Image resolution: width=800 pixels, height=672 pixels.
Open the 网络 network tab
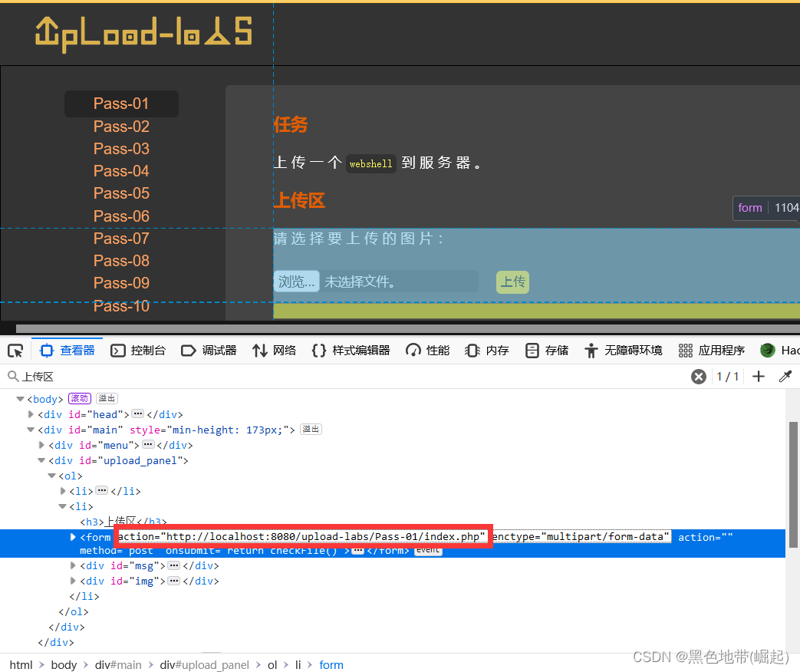[x=275, y=351]
